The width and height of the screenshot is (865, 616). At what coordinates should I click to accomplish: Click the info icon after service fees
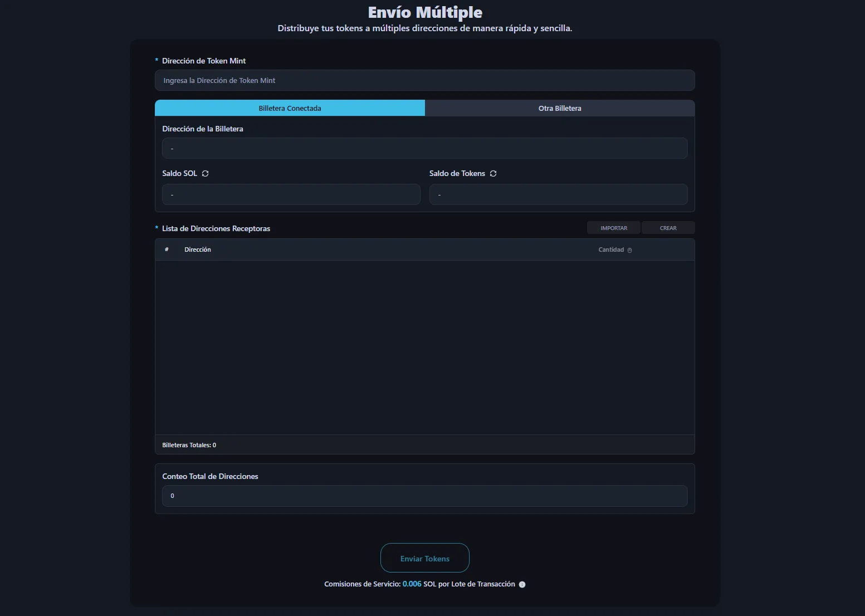tap(522, 584)
